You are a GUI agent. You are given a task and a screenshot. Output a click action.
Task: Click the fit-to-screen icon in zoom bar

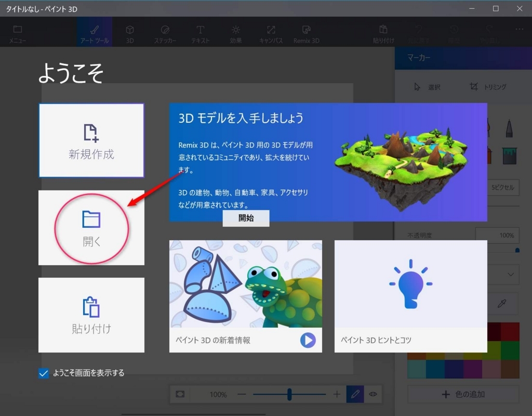click(180, 394)
